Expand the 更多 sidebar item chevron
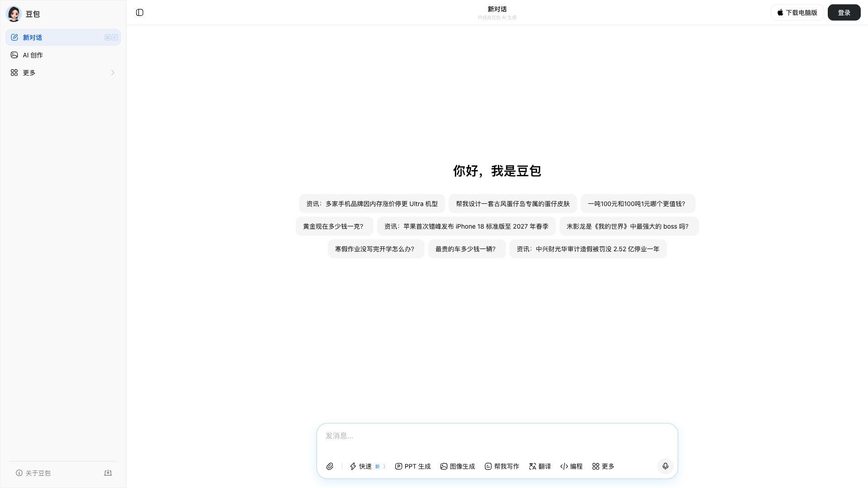 tap(113, 73)
